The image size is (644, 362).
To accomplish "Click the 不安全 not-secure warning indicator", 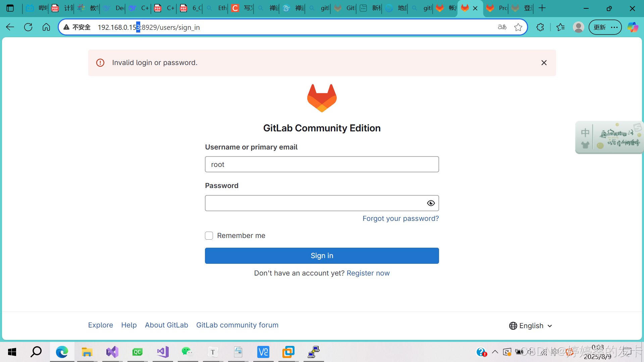I will pos(77,27).
